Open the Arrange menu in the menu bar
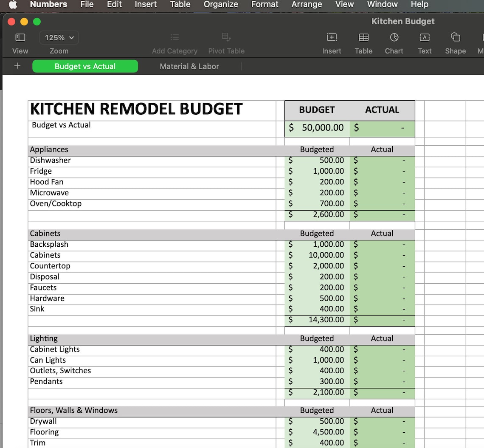 [307, 5]
